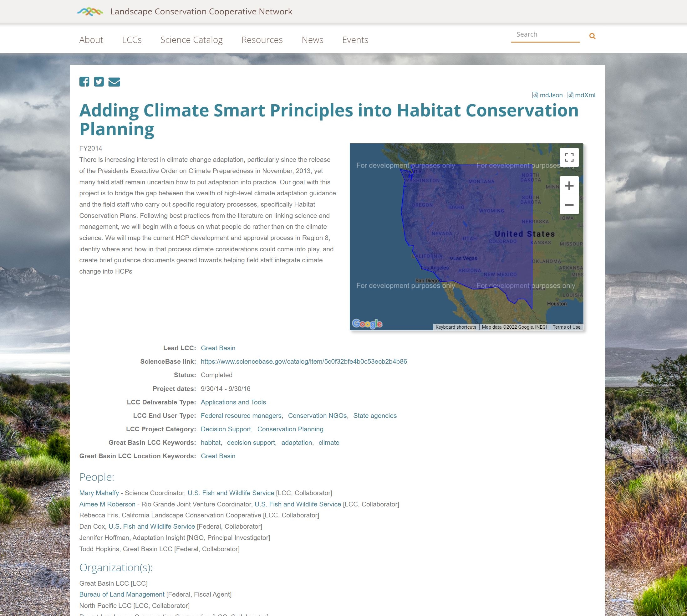Image resolution: width=687 pixels, height=616 pixels.
Task: Toggle fullscreen view on the map
Action: pyautogui.click(x=569, y=157)
